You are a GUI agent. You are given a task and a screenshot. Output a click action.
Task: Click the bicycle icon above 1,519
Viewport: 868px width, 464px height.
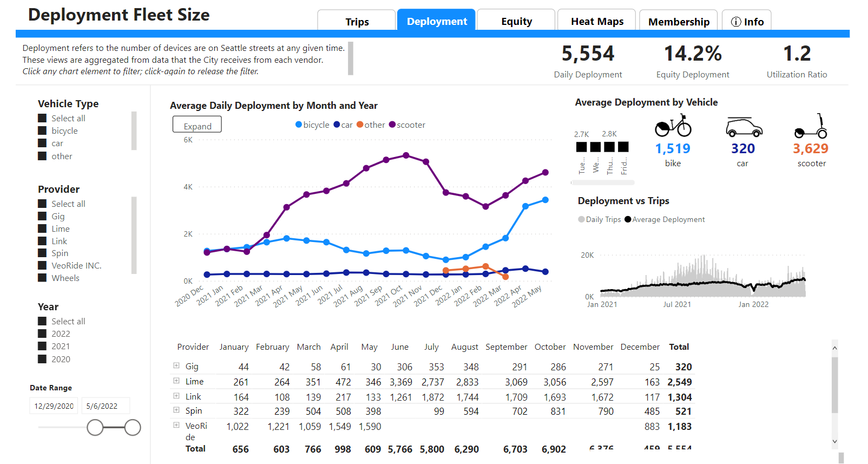click(673, 126)
